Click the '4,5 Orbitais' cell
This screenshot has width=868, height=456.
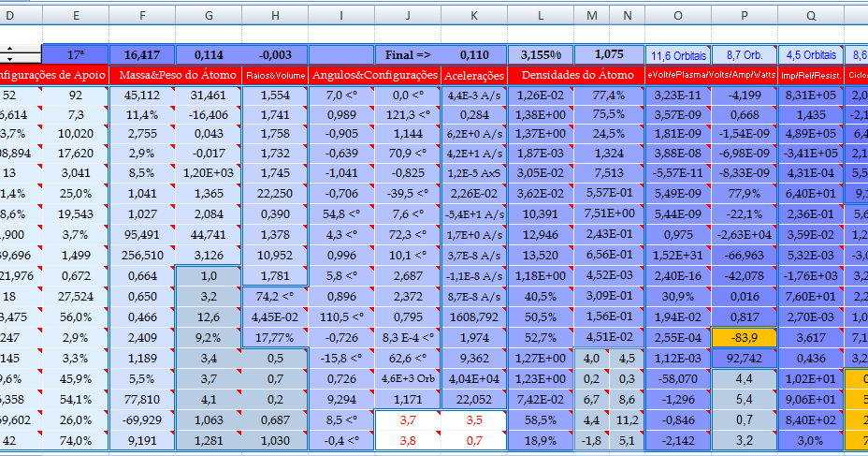click(x=810, y=55)
